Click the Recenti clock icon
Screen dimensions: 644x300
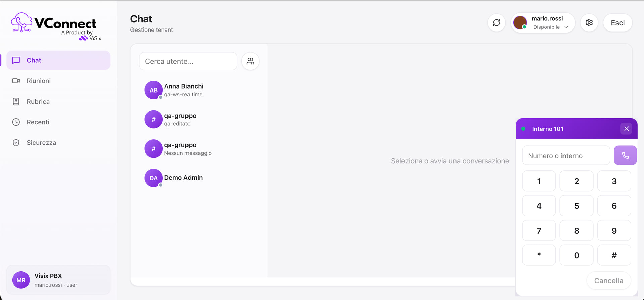[x=16, y=122]
